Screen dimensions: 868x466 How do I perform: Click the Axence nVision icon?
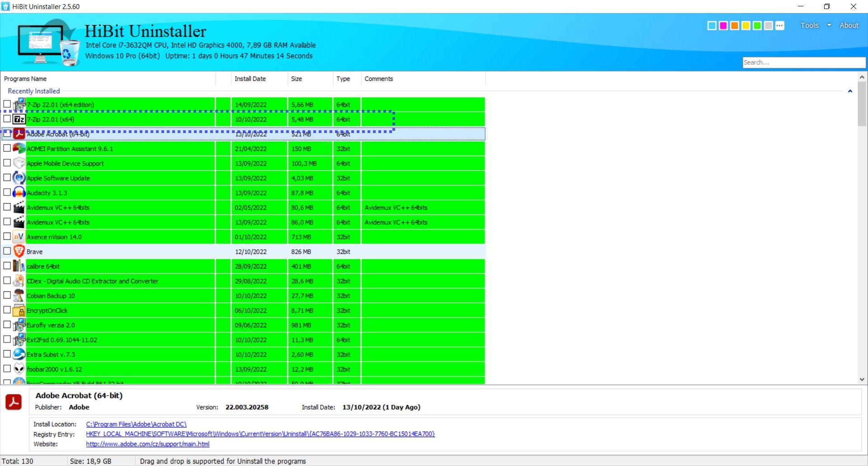(19, 237)
